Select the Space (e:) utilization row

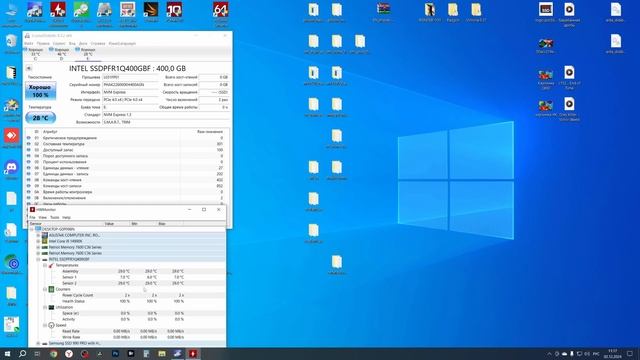[127, 313]
